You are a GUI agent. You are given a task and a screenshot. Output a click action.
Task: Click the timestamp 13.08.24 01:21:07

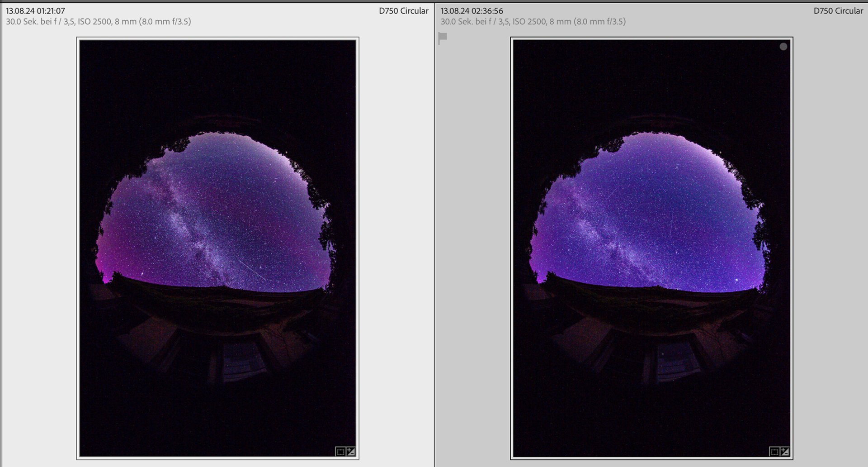35,11
